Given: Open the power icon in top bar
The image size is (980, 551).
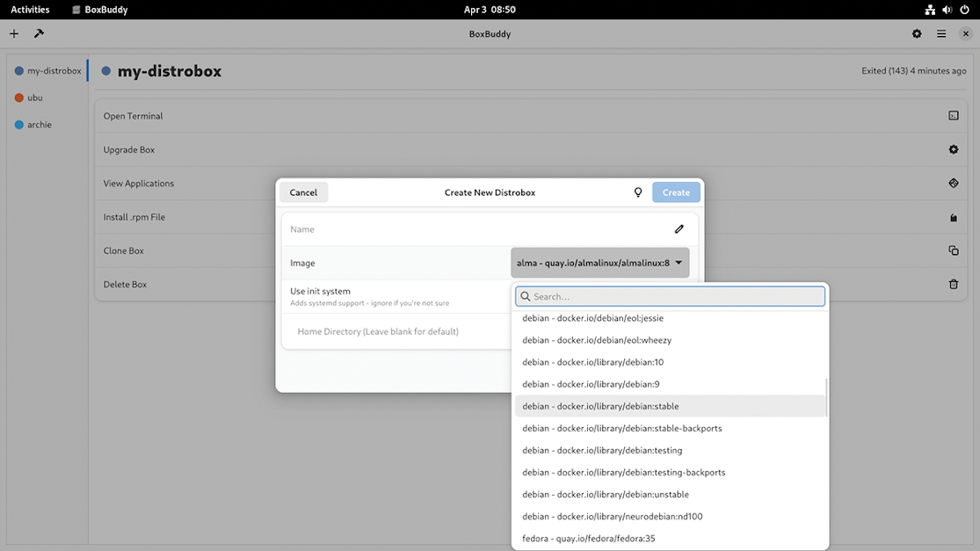Looking at the screenshot, I should click(x=964, y=10).
